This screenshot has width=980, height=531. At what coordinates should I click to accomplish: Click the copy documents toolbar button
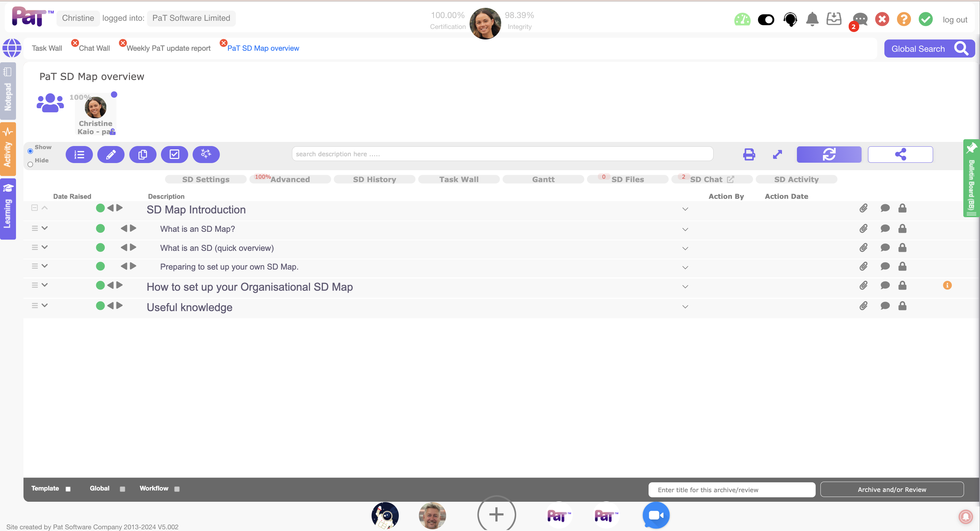[x=143, y=155]
